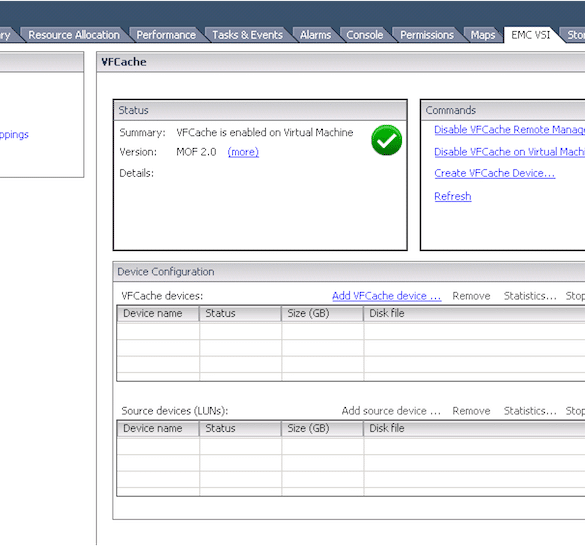Click Disable VFCache on Virtual Machine link
This screenshot has width=585, height=546.
[x=509, y=152]
